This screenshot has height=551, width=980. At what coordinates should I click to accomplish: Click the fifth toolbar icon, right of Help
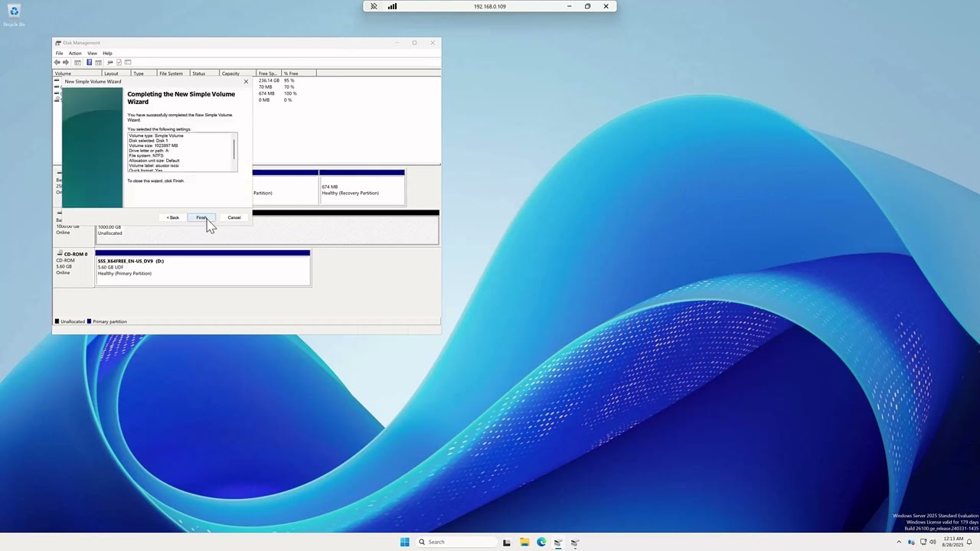[98, 62]
